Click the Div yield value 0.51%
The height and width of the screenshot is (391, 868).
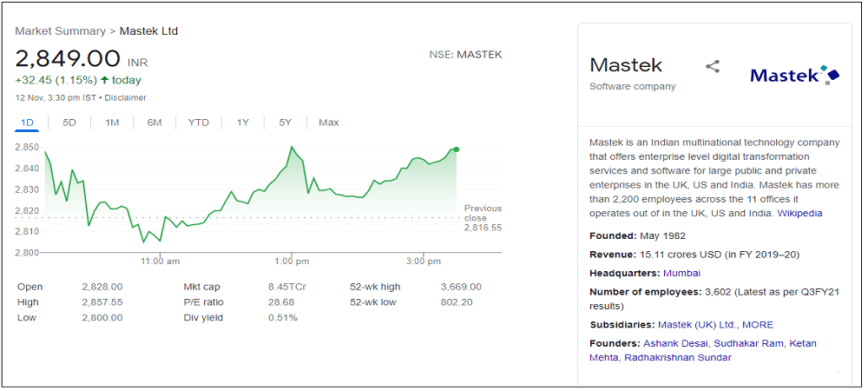coord(283,318)
